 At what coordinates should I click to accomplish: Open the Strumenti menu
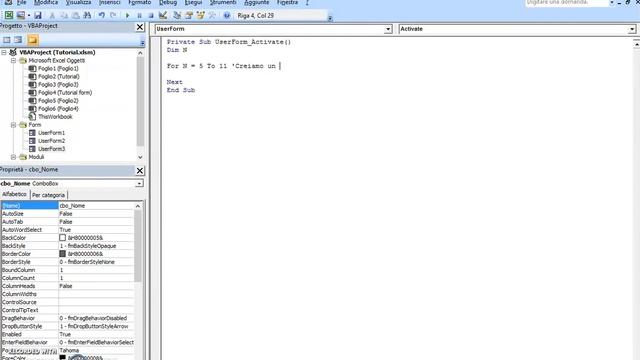tap(223, 3)
